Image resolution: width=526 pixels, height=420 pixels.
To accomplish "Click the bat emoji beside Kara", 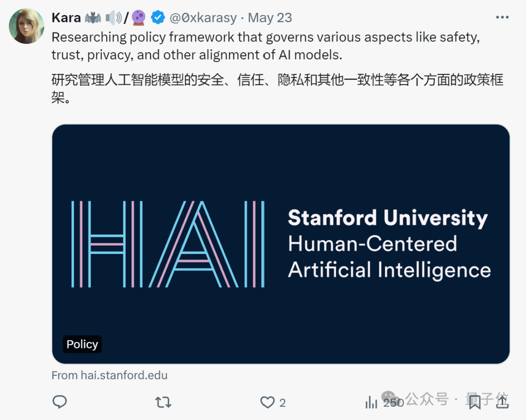I will coord(93,18).
